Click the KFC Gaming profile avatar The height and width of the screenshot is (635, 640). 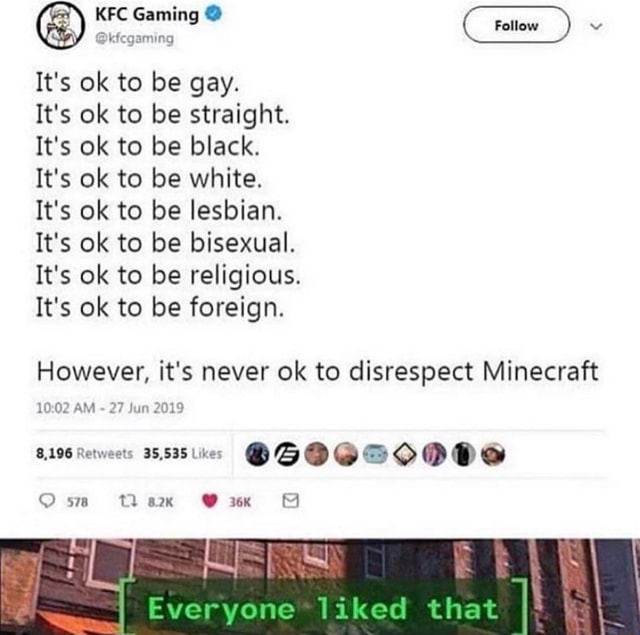pyautogui.click(x=60, y=26)
